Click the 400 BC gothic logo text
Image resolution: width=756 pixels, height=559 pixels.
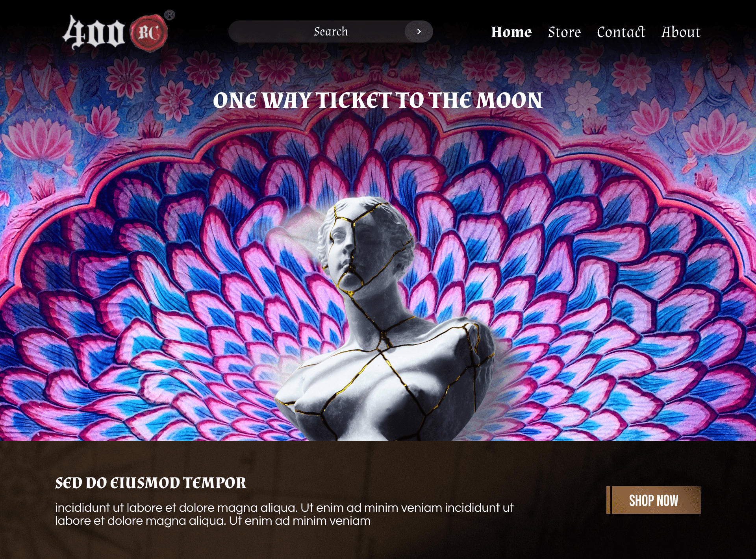click(94, 32)
